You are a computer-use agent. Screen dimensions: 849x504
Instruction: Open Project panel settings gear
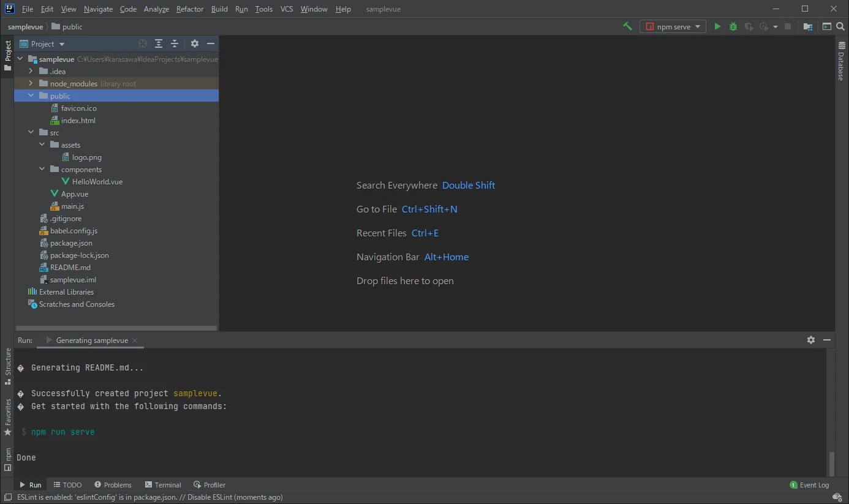195,43
